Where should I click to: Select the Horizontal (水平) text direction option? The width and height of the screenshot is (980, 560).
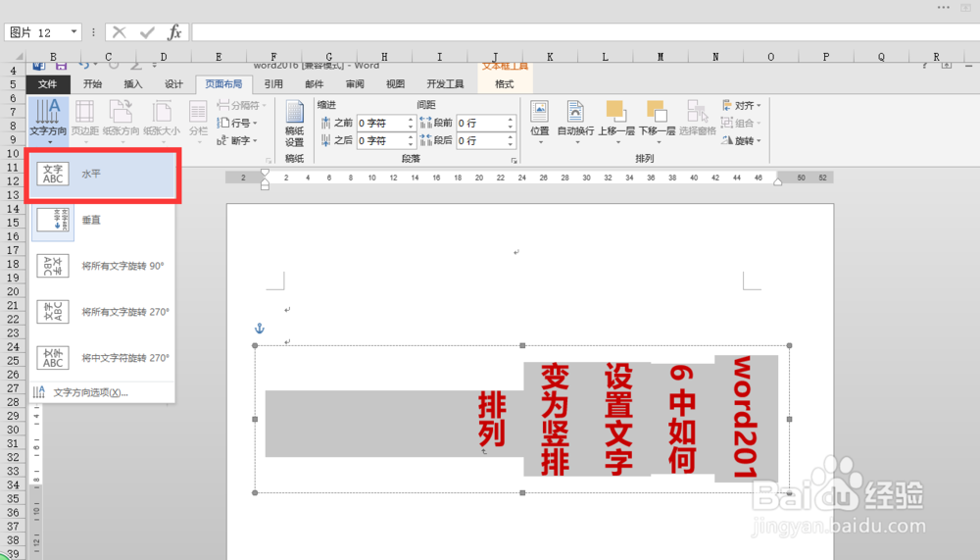tap(103, 174)
